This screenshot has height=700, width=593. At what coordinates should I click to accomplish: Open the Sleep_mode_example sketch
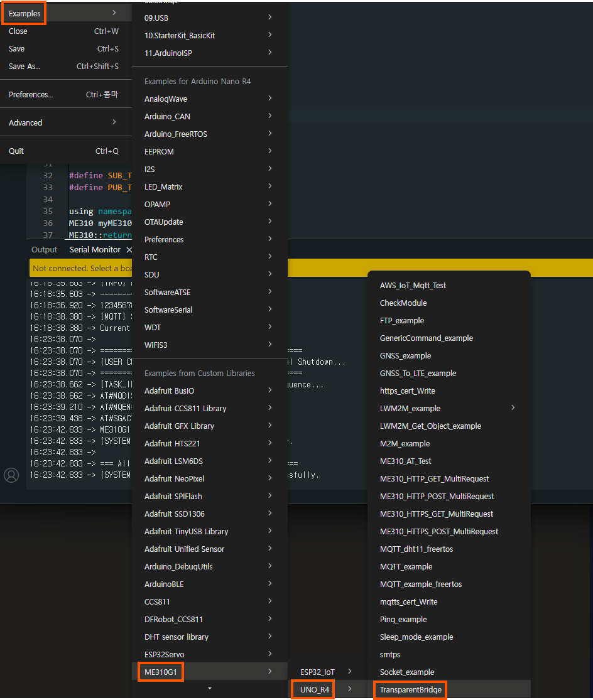click(449, 637)
